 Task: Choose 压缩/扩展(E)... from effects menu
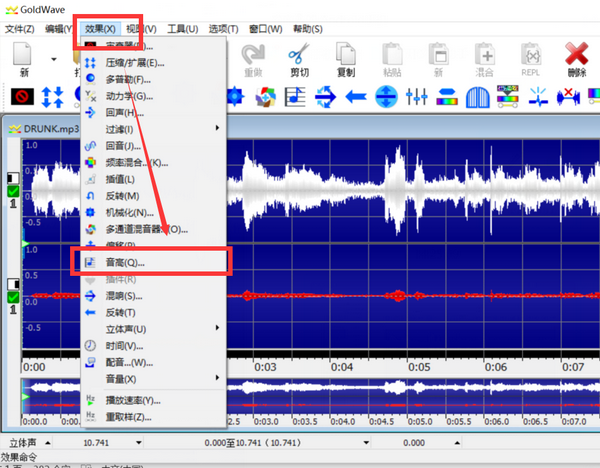(x=153, y=63)
